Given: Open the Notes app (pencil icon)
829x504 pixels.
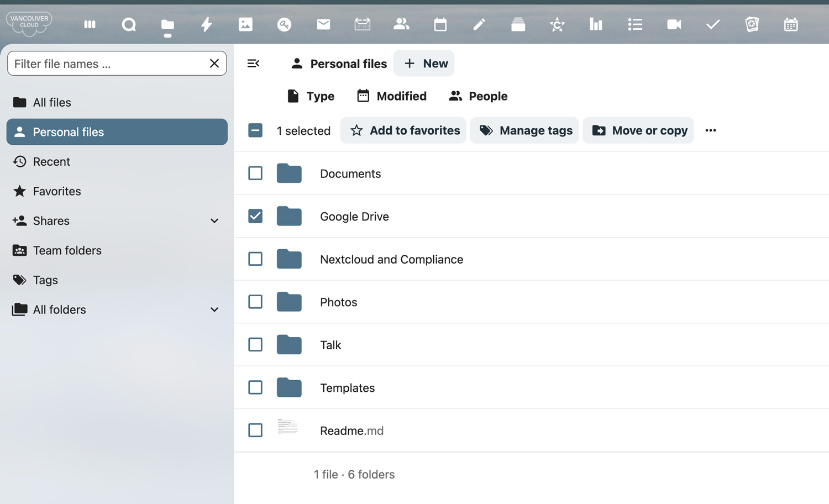Looking at the screenshot, I should point(479,24).
